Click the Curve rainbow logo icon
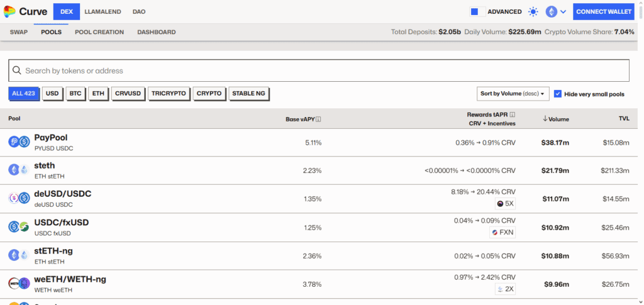644x305 pixels. [9, 12]
